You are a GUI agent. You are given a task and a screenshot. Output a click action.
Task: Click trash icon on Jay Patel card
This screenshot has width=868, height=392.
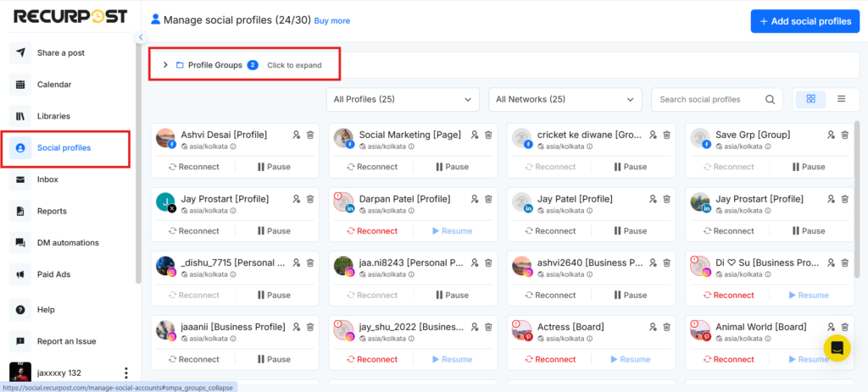(666, 198)
